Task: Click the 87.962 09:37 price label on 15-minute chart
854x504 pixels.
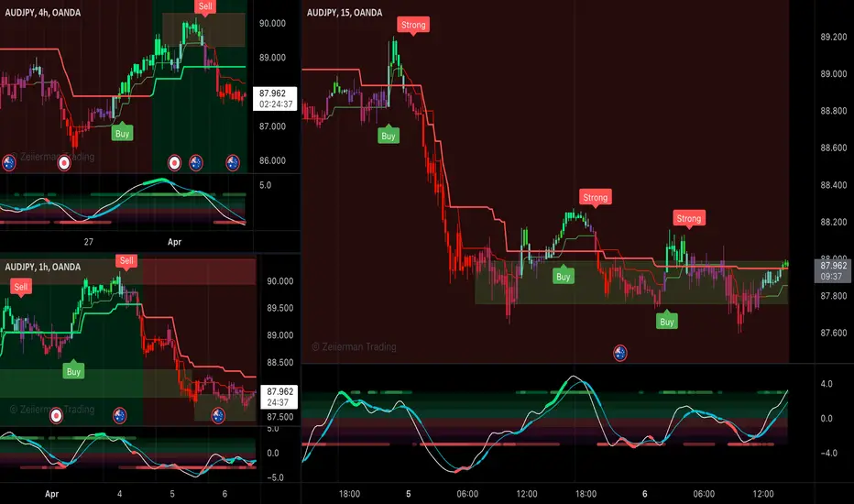Action: (x=833, y=271)
